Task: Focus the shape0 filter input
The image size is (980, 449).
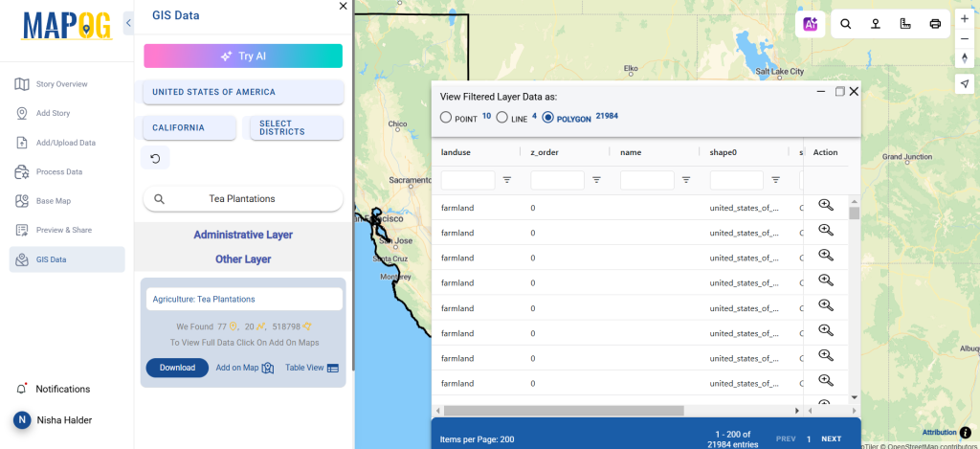Action: pos(736,180)
